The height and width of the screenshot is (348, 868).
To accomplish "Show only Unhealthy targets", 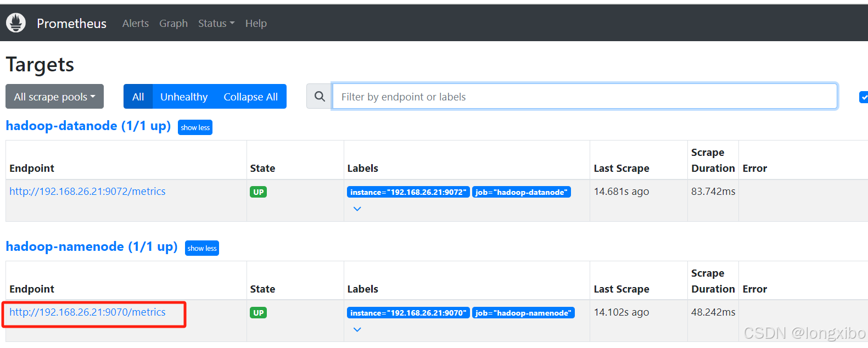I will click(184, 97).
